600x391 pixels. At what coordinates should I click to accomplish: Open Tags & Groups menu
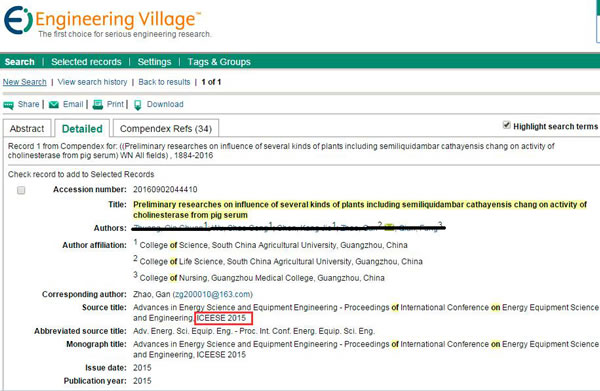[219, 62]
